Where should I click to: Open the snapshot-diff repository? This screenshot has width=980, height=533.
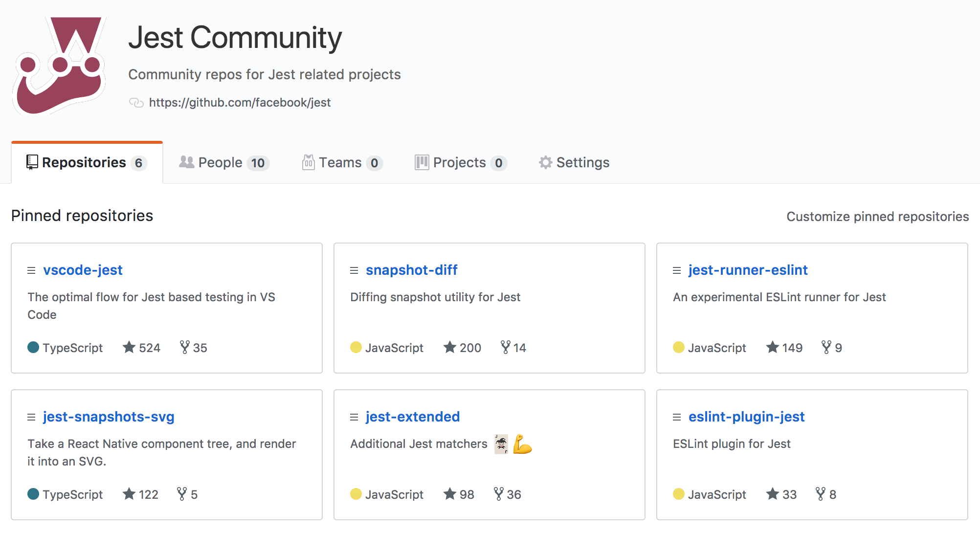412,270
